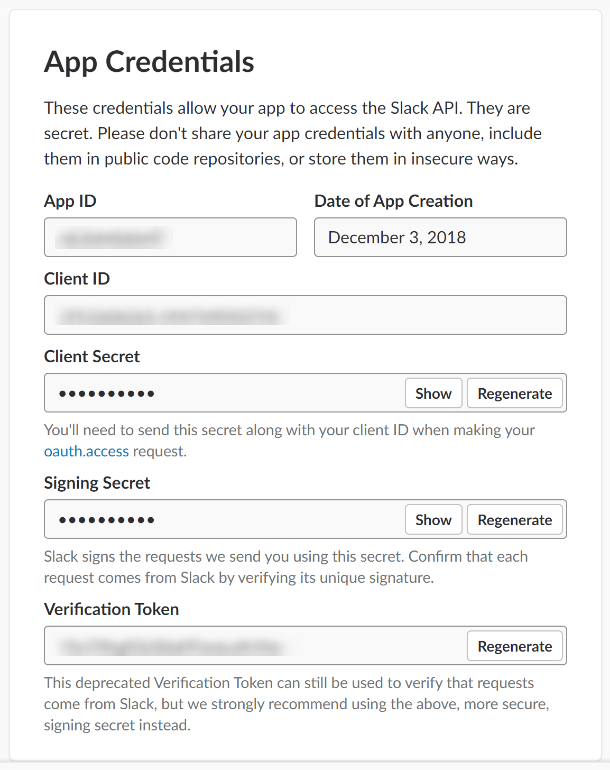Click the Signing Secret label
The width and height of the screenshot is (610, 770).
click(x=97, y=483)
